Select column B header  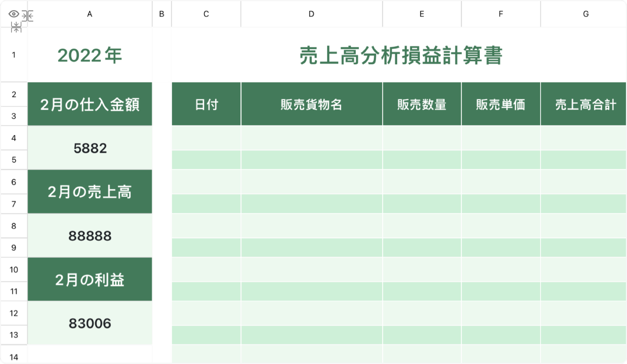coord(162,14)
